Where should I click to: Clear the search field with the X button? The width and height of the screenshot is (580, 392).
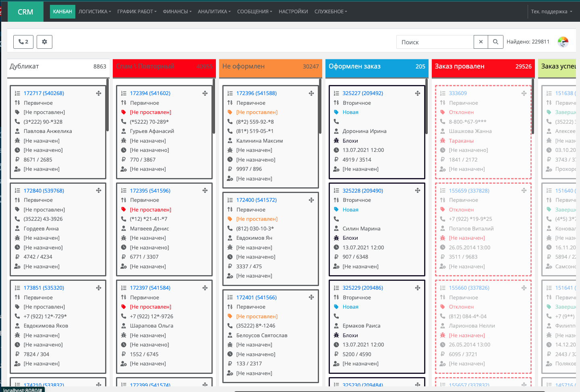point(481,42)
